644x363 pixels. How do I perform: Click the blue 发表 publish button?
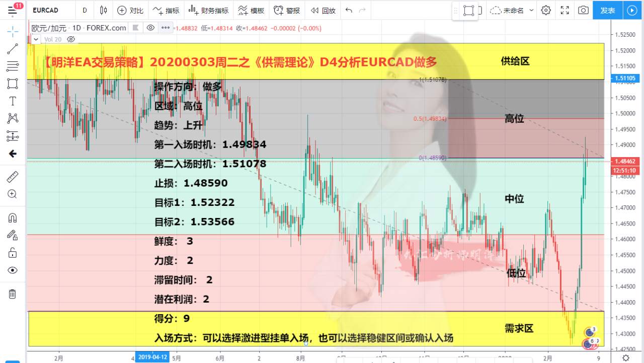608,10
